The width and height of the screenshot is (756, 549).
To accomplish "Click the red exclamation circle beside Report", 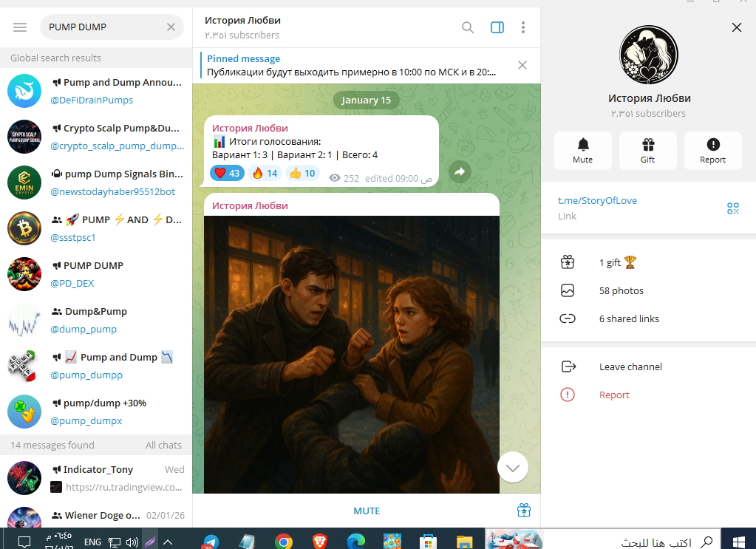I will click(x=568, y=395).
